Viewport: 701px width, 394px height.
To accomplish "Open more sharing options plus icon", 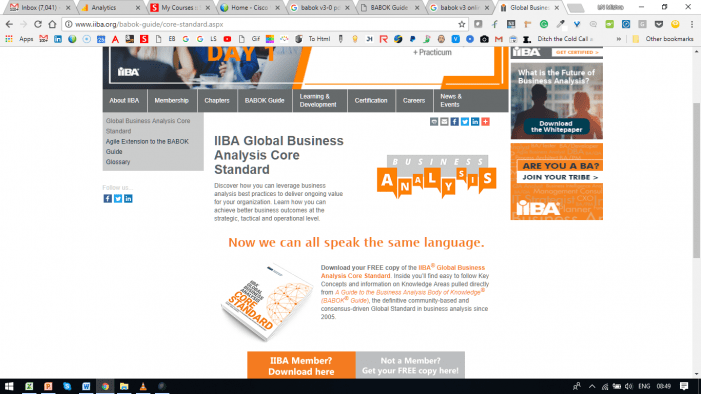I will pos(485,122).
